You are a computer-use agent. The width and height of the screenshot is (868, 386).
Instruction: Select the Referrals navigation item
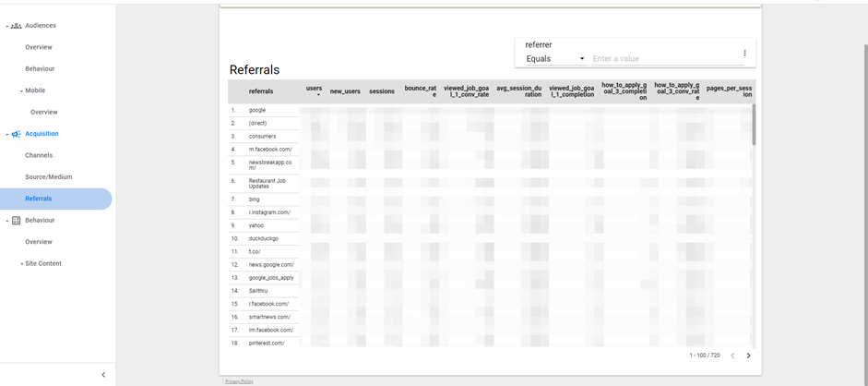pos(39,199)
